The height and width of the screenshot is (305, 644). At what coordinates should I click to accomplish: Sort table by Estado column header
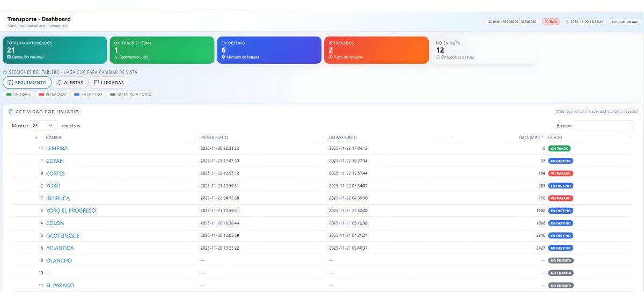[x=555, y=137]
